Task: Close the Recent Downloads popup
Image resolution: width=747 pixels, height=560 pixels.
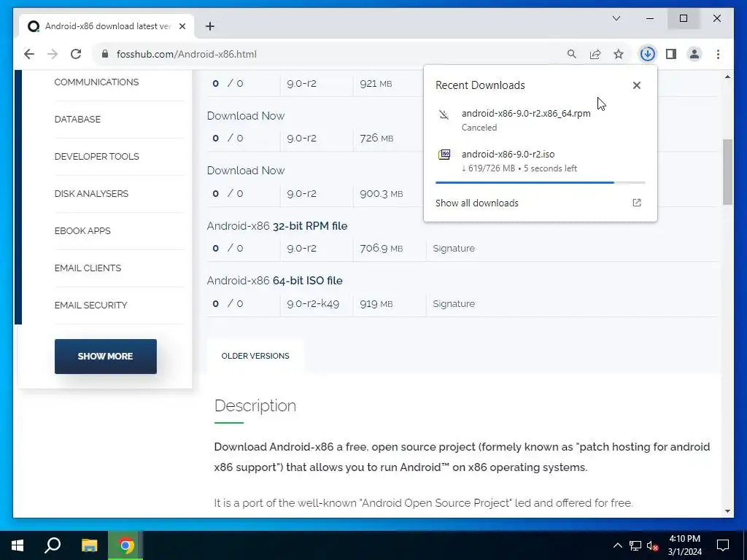Action: pyautogui.click(x=636, y=85)
